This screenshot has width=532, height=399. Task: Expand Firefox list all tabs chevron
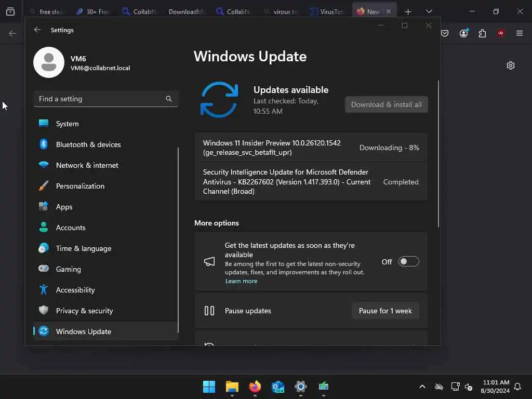click(x=429, y=11)
